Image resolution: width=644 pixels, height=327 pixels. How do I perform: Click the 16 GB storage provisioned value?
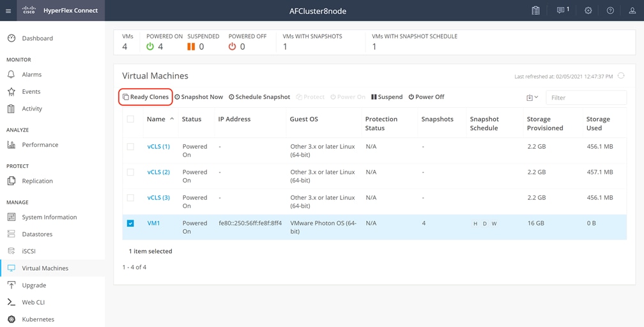(x=535, y=223)
